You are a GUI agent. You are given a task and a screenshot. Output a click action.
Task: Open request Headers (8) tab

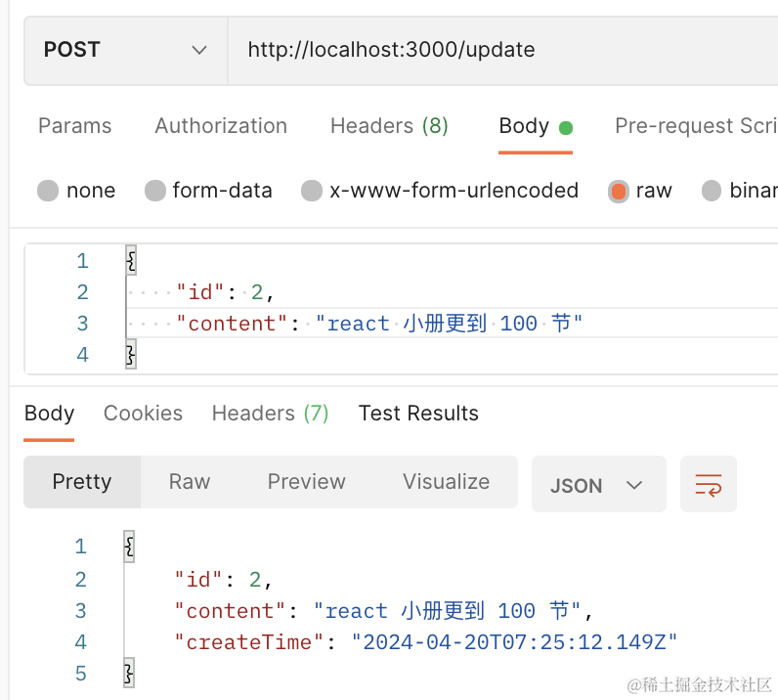pyautogui.click(x=389, y=126)
